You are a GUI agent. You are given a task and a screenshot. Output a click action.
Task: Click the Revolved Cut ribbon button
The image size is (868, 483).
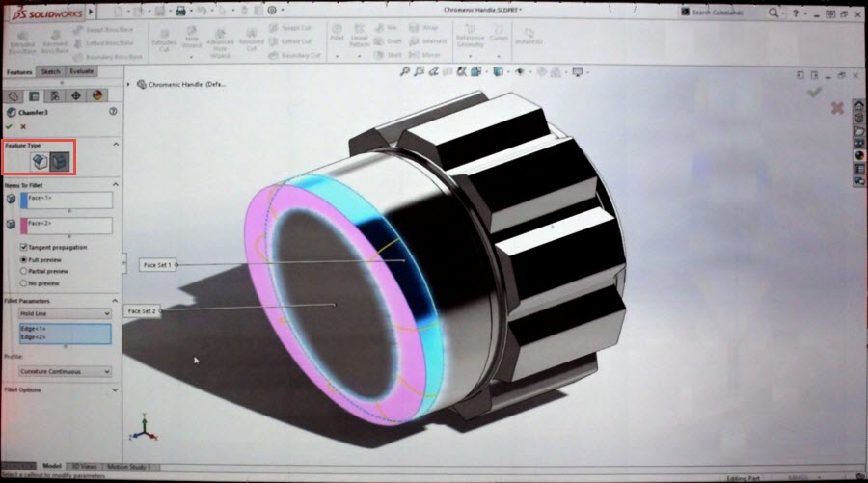[x=252, y=39]
